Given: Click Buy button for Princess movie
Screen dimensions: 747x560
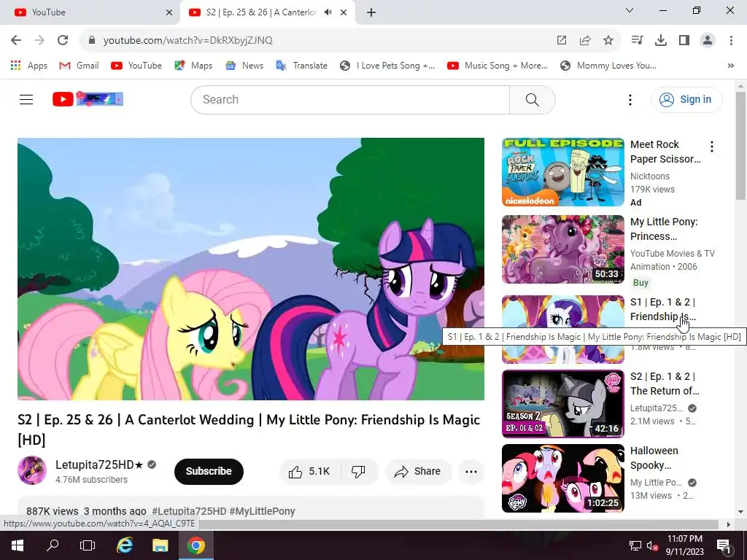Looking at the screenshot, I should [x=640, y=283].
